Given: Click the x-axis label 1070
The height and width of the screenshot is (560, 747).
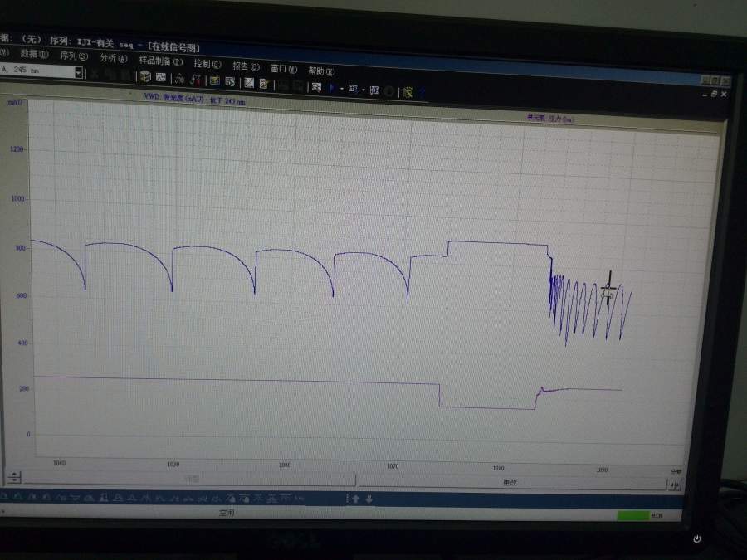Looking at the screenshot, I should point(392,466).
